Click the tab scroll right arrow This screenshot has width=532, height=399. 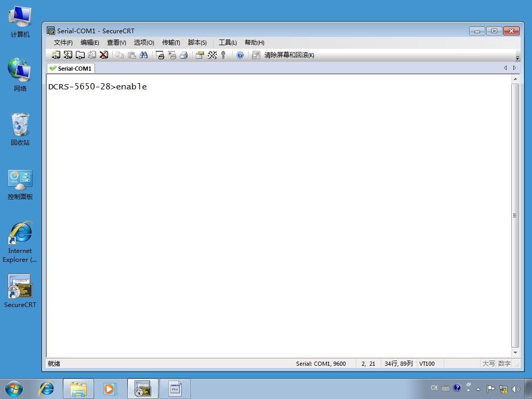(x=514, y=68)
